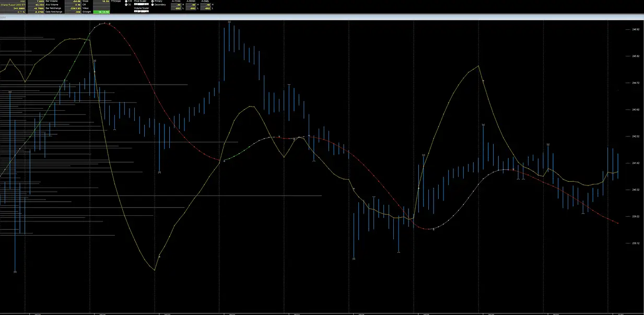Image resolution: width=644 pixels, height=315 pixels.
Task: Select the "5 M" timeframe radio button
Action: pos(126,2)
